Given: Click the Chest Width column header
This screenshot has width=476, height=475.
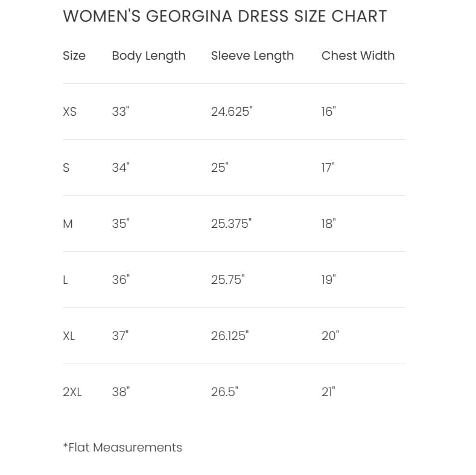Looking at the screenshot, I should pos(358,55).
